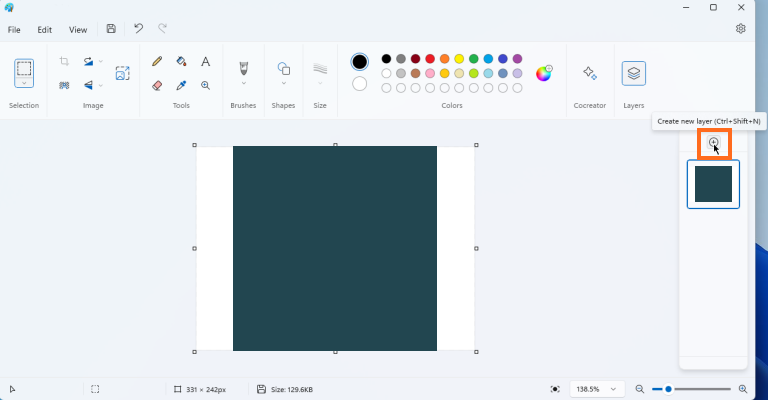Pick the dark red color swatch

[x=415, y=59]
